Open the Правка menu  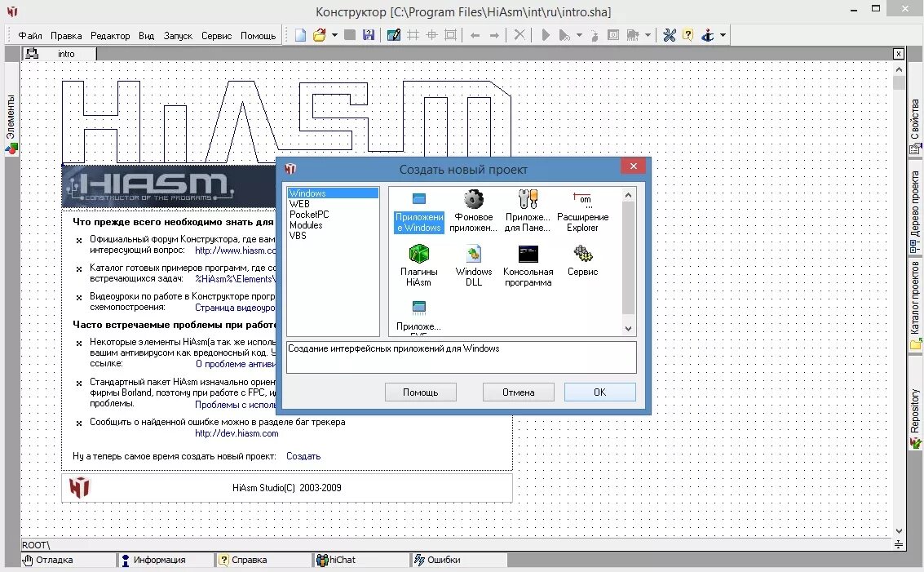[x=66, y=36]
